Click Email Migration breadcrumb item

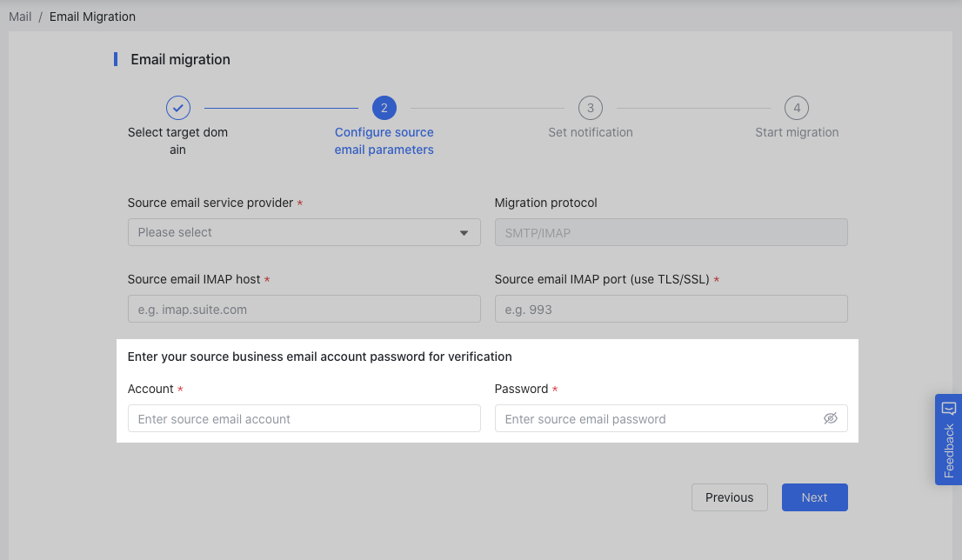[x=92, y=17]
